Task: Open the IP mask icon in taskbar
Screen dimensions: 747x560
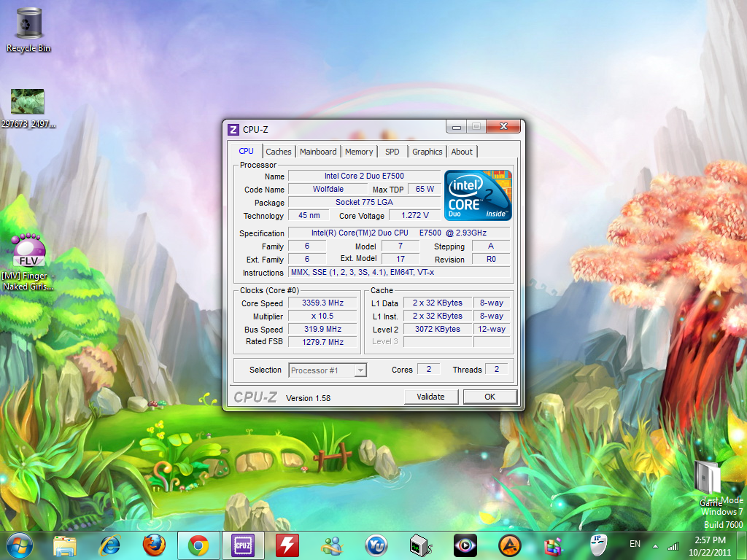Action: coord(598,545)
